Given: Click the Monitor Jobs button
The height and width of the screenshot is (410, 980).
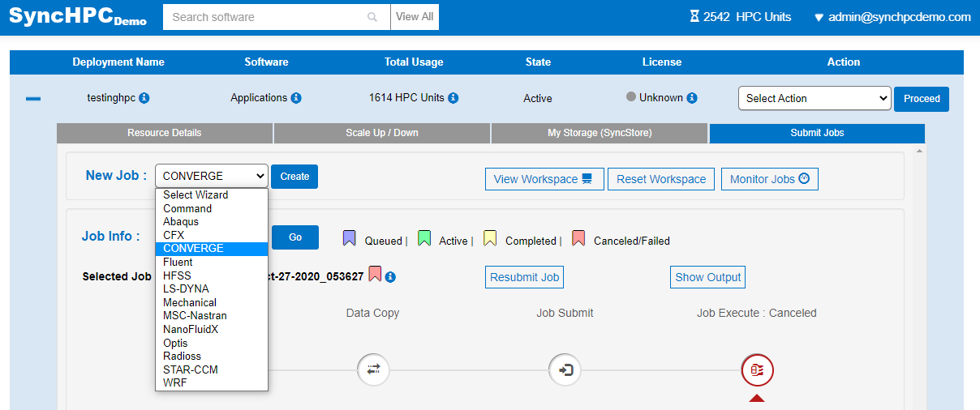Looking at the screenshot, I should [769, 179].
